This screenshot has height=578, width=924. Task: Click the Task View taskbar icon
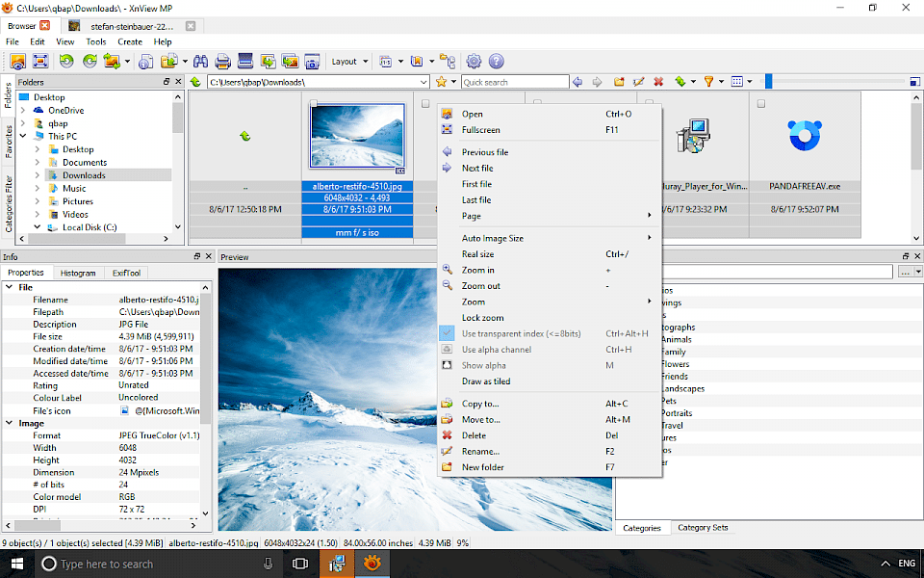click(x=300, y=564)
